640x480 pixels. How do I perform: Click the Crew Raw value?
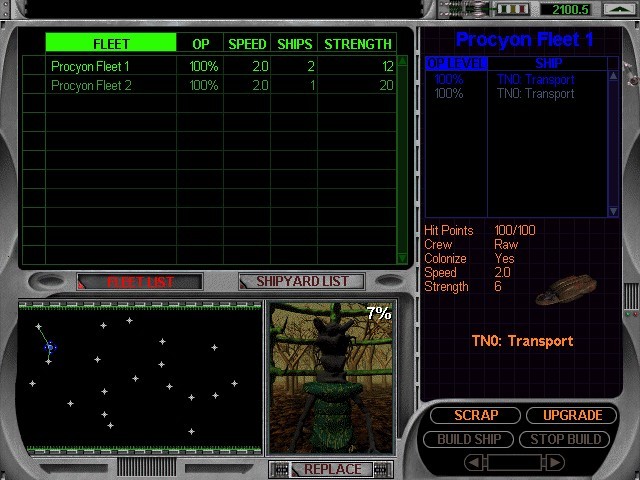[x=506, y=244]
